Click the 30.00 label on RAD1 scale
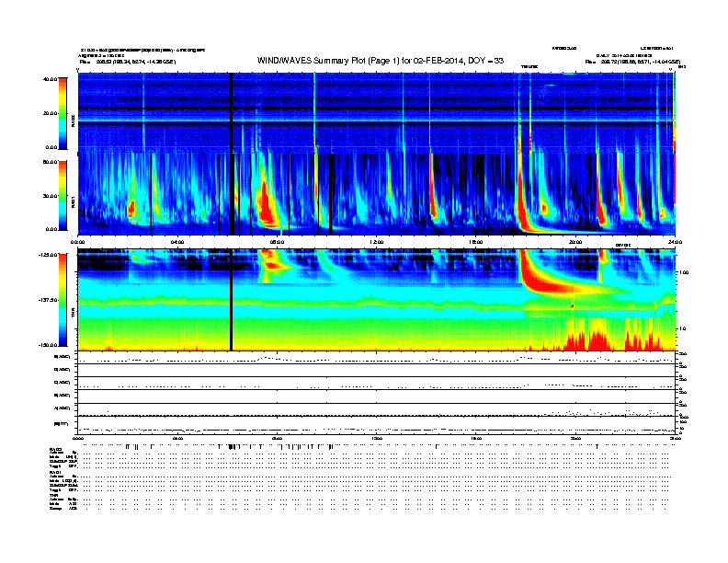Viewport: 728px width, 563px height. click(50, 196)
